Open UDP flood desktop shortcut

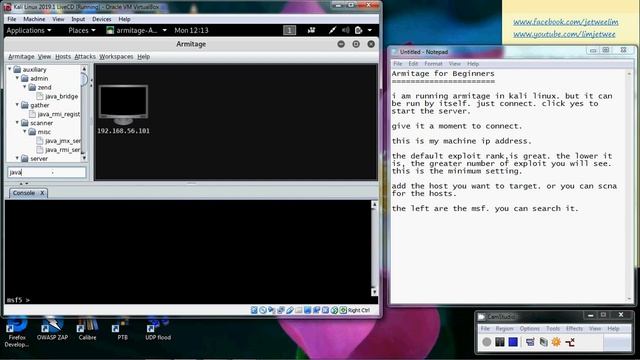tap(158, 329)
